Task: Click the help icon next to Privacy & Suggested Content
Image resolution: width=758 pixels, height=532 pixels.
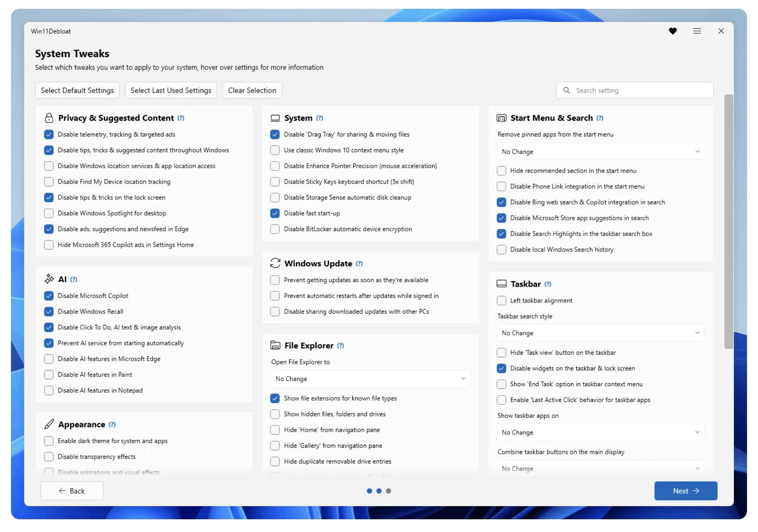Action: pyautogui.click(x=181, y=118)
